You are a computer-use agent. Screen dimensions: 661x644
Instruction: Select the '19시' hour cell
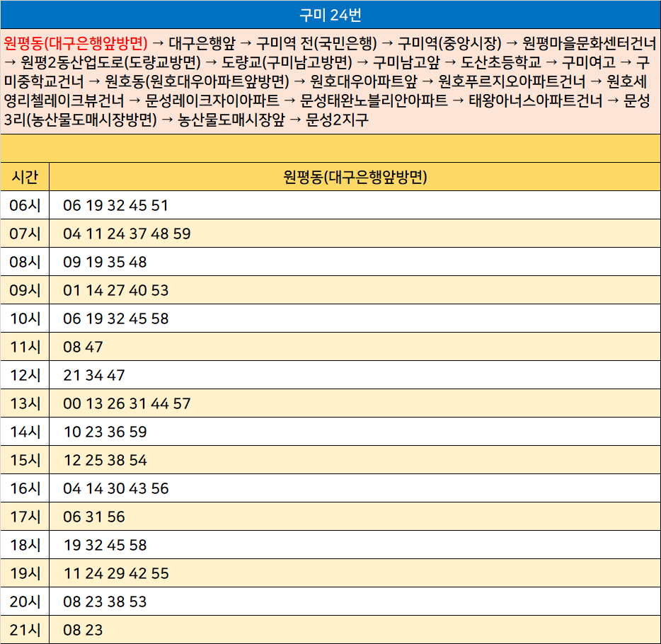(x=25, y=573)
